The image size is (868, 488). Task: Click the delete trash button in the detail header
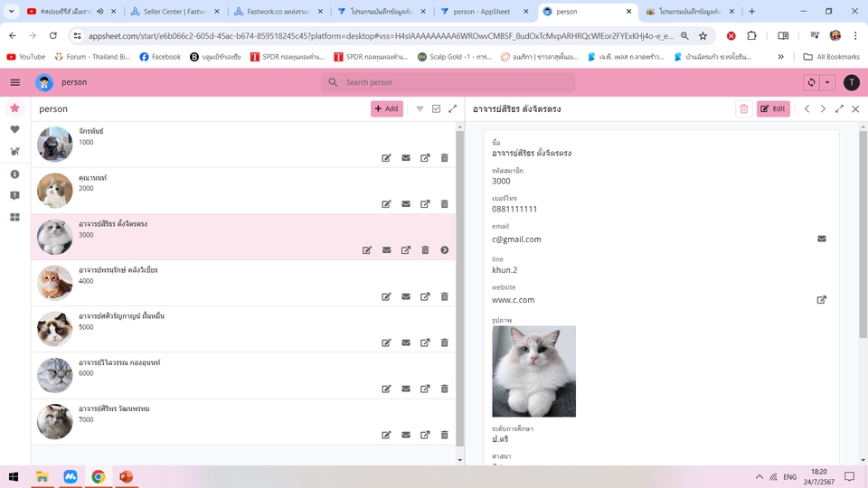pyautogui.click(x=744, y=109)
